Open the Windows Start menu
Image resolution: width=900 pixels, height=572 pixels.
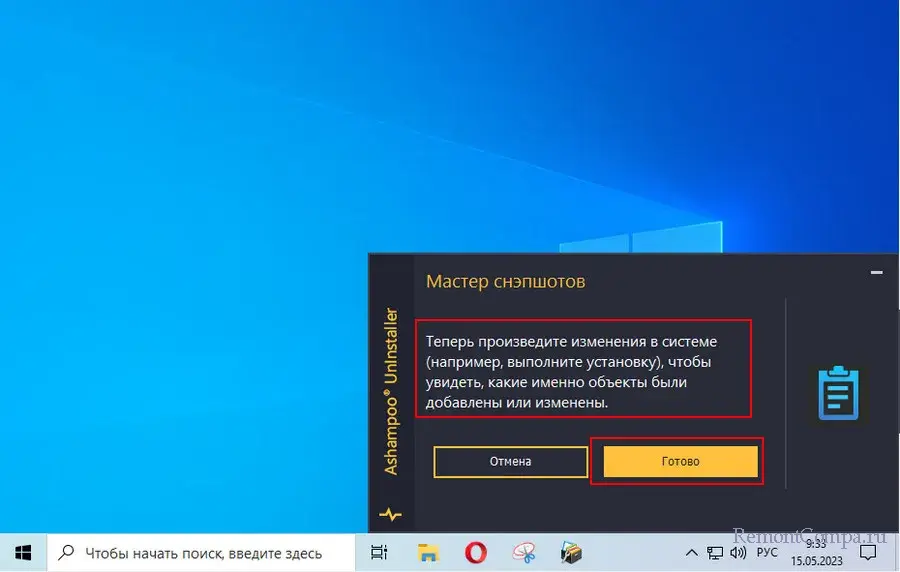24,552
